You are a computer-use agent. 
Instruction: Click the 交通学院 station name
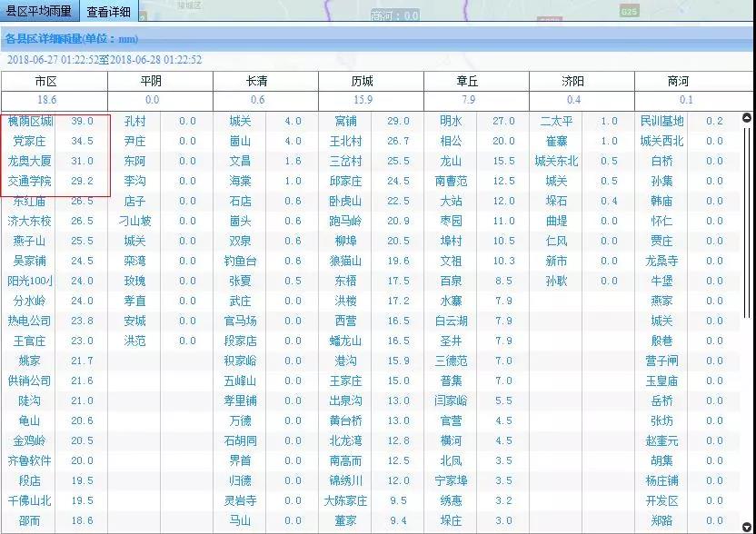click(x=29, y=182)
